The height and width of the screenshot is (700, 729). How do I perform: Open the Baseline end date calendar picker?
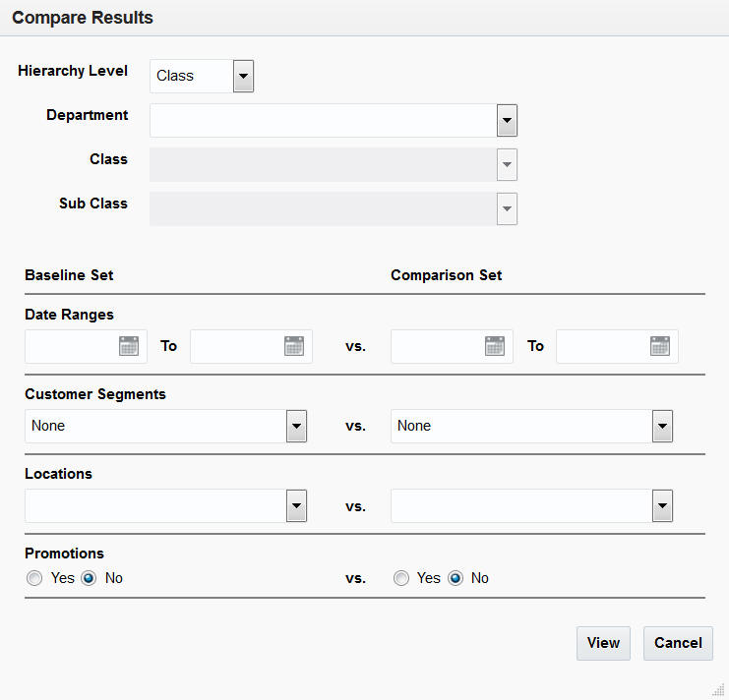(x=294, y=346)
